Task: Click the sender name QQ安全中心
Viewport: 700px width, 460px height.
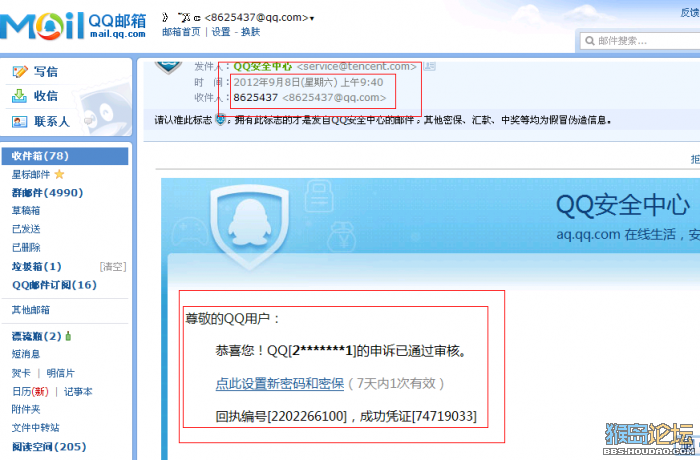Action: tap(262, 67)
